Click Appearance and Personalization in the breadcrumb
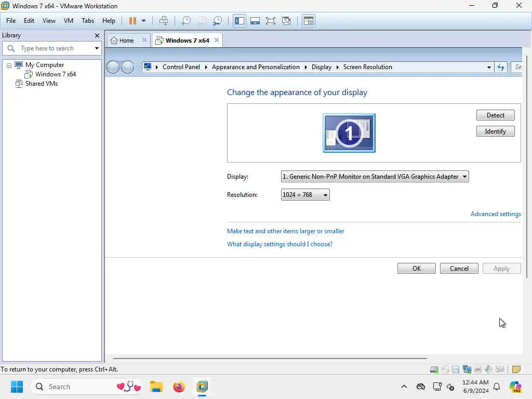The width and height of the screenshot is (532, 399). coord(256,67)
